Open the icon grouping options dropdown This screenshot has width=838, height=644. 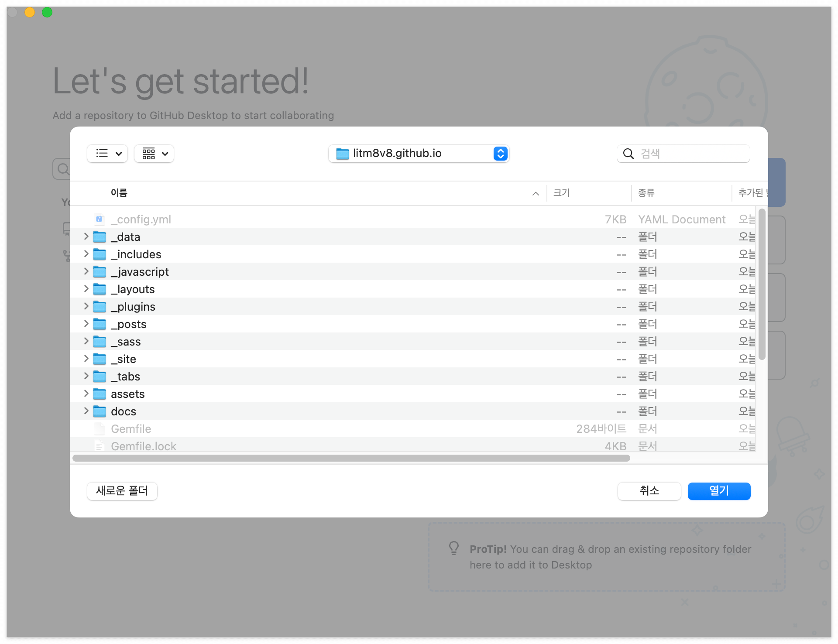point(154,154)
